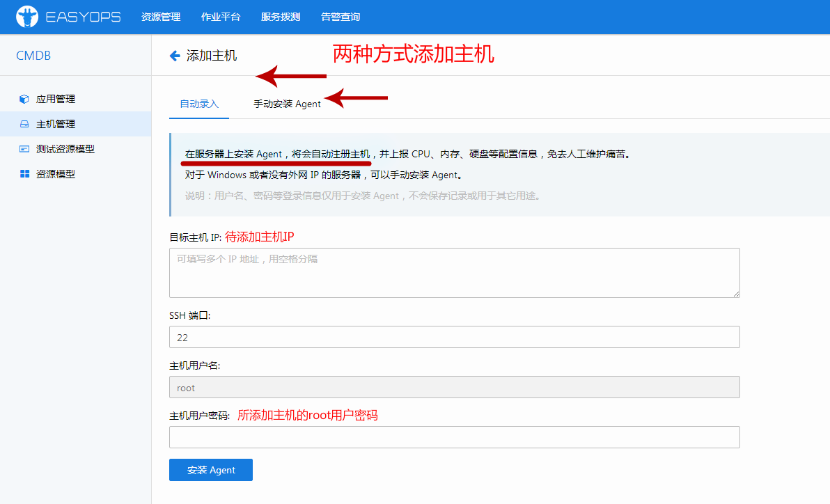Open 服务拨测 in the top navigation
This screenshot has height=504, width=830.
click(280, 16)
